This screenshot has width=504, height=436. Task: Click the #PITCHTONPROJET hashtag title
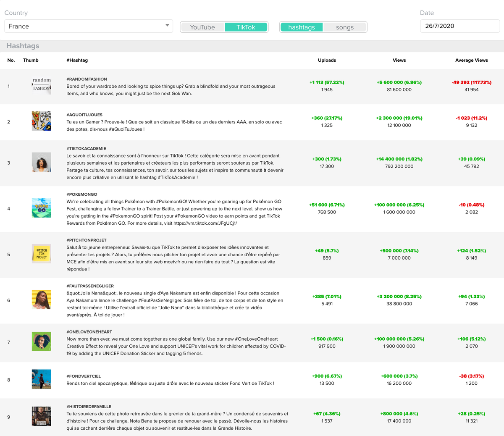pos(87,240)
